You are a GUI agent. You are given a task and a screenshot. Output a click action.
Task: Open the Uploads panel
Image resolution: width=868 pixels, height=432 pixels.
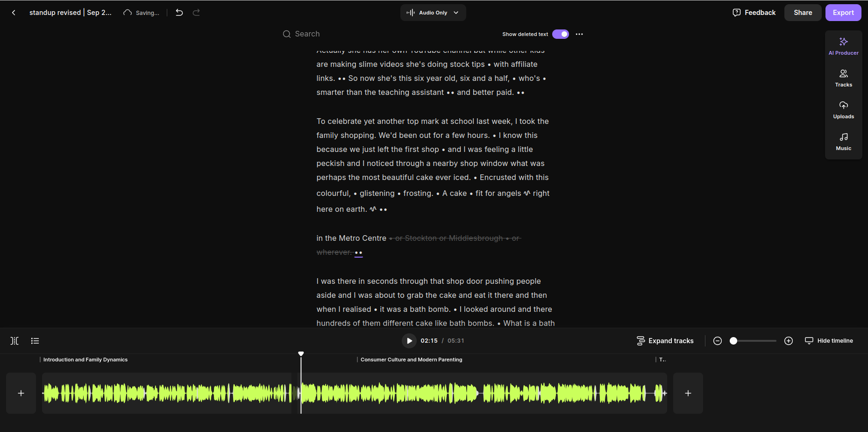[843, 110]
